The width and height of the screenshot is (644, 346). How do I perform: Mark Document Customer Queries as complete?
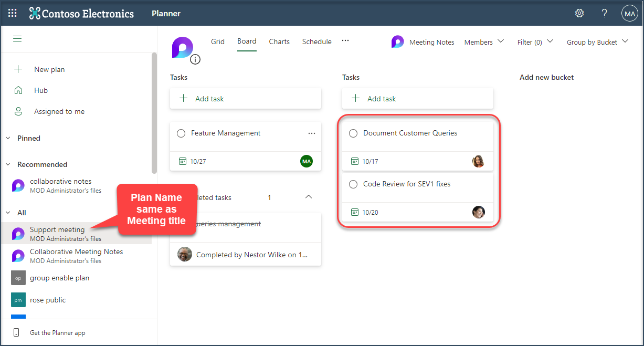click(x=353, y=133)
